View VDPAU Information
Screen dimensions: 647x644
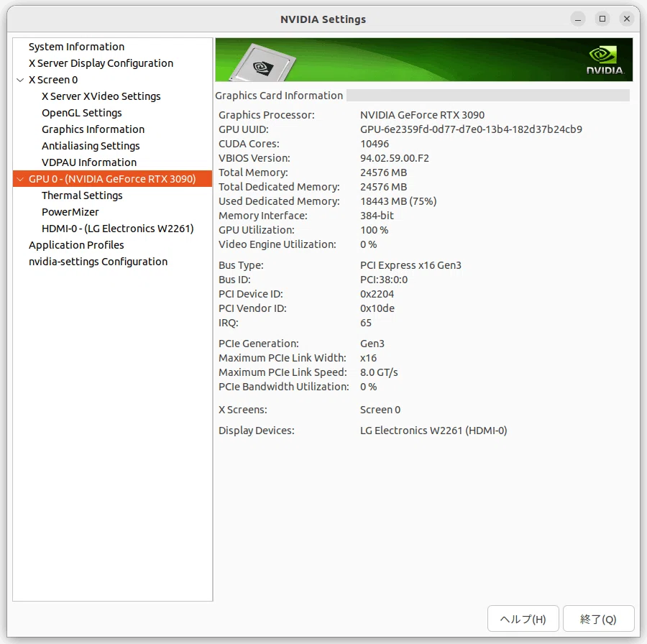pyautogui.click(x=89, y=162)
